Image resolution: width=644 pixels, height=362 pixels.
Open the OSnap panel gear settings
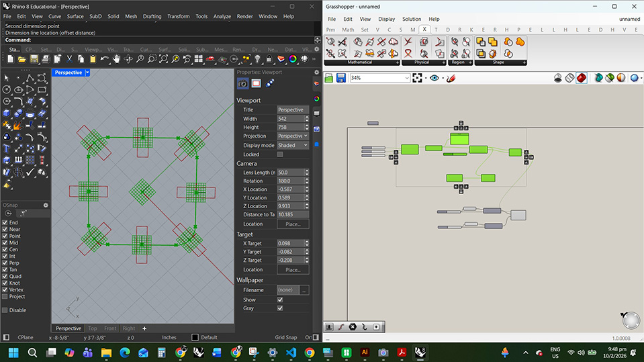pos(46,205)
